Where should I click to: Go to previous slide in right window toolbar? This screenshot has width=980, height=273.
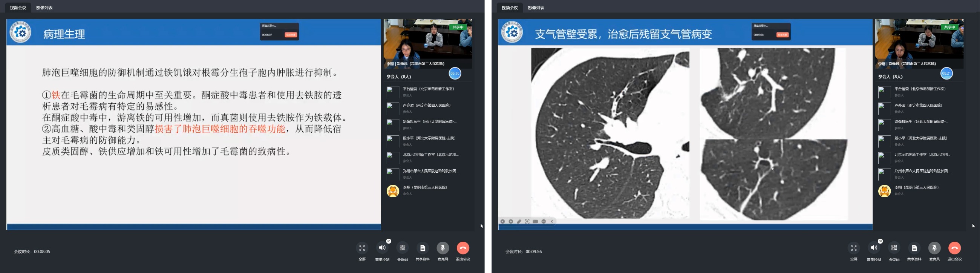[x=502, y=221]
